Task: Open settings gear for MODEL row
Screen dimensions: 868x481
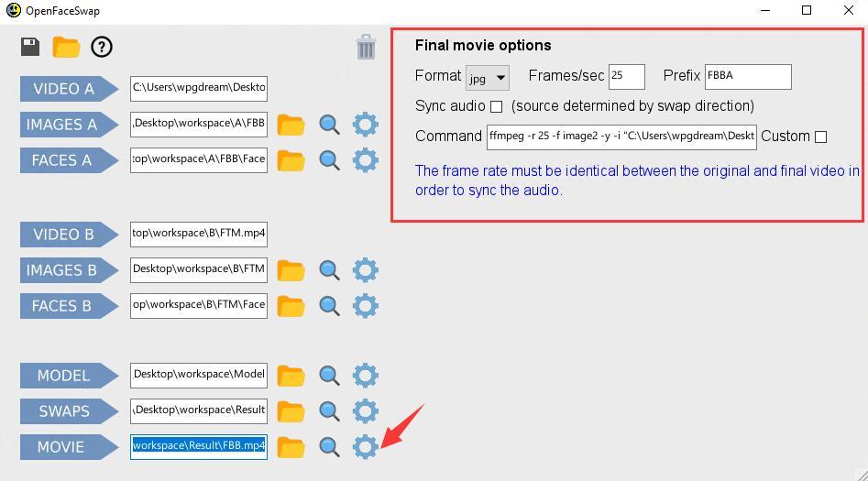Action: click(366, 376)
